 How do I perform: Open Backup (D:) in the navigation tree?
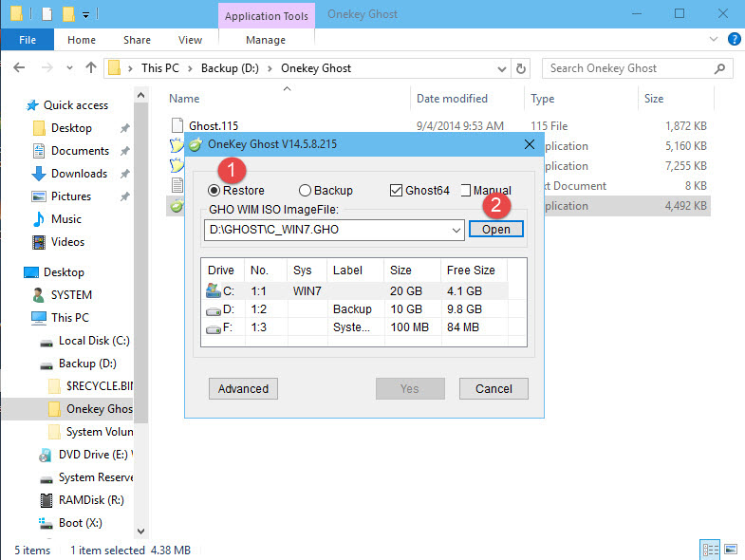[87, 364]
